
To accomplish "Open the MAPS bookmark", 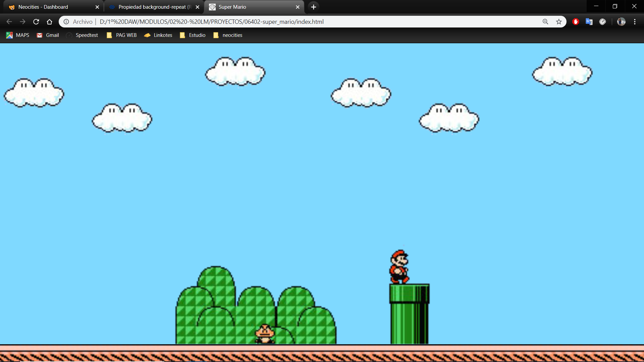I will pos(18,35).
